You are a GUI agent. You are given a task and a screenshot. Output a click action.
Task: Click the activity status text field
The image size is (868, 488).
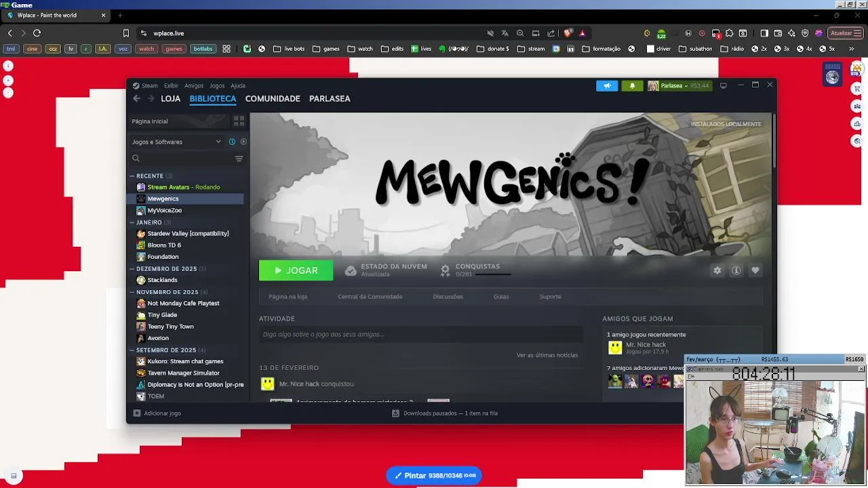click(x=420, y=334)
